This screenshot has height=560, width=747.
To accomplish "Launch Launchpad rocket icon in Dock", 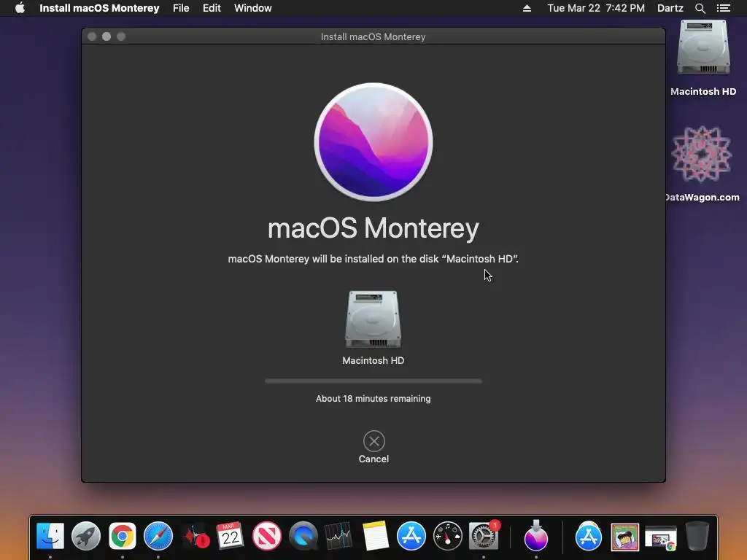I will click(86, 536).
